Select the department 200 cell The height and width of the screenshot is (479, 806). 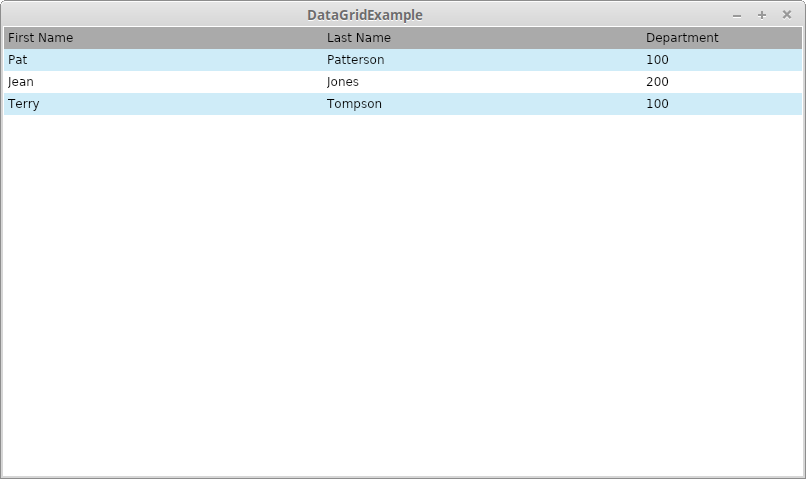657,82
